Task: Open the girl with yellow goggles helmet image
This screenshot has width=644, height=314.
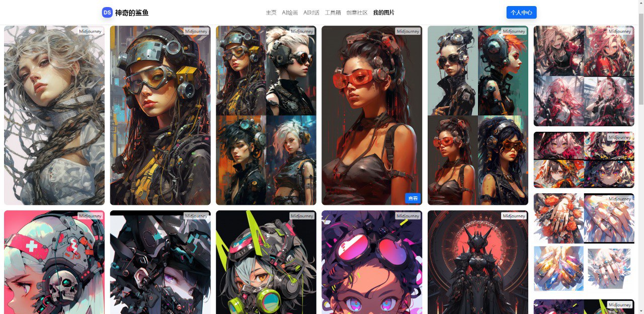Action: (x=160, y=116)
